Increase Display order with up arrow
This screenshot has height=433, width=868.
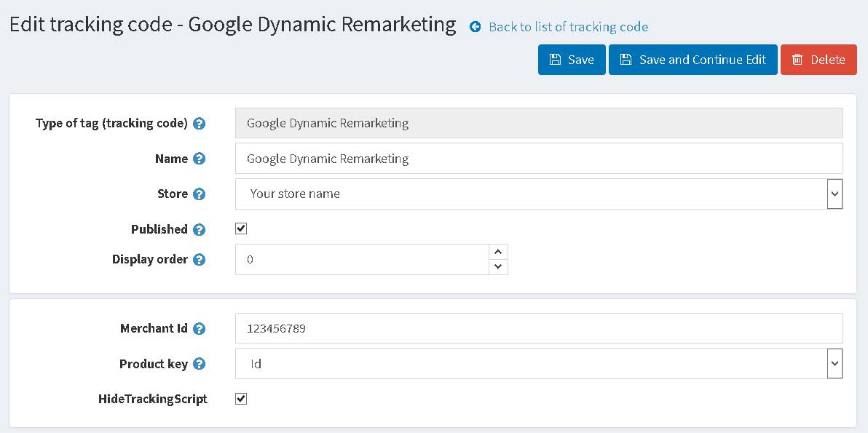[498, 253]
